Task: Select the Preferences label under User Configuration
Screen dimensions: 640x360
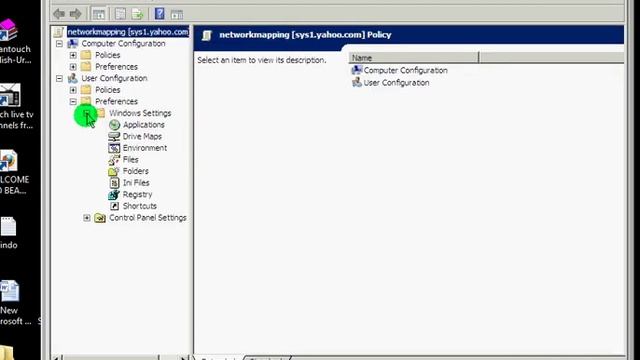Action: point(116,101)
